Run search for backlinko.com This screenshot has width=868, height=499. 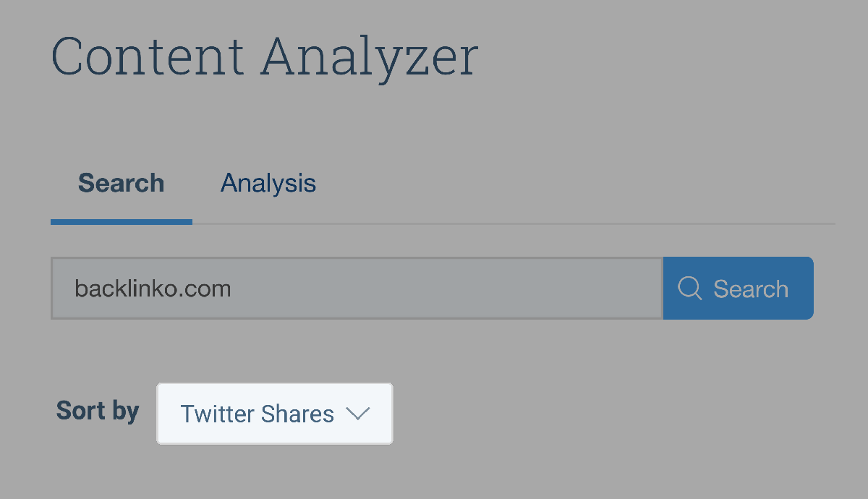click(x=738, y=288)
